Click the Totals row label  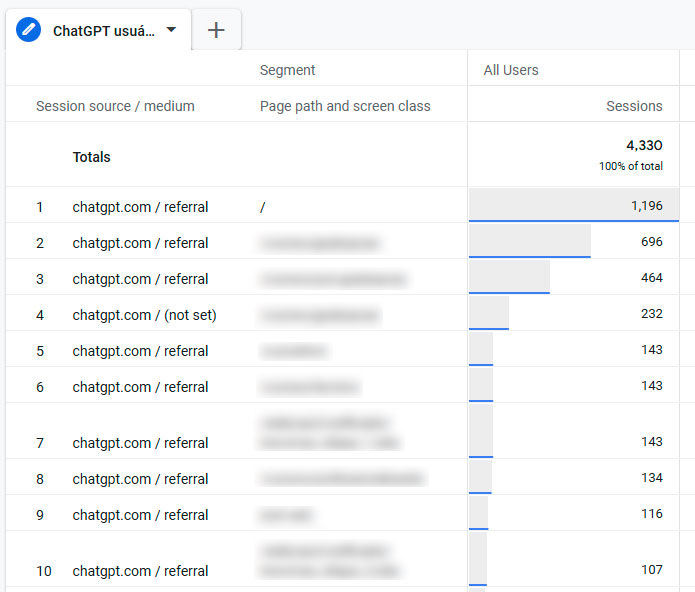click(x=91, y=157)
